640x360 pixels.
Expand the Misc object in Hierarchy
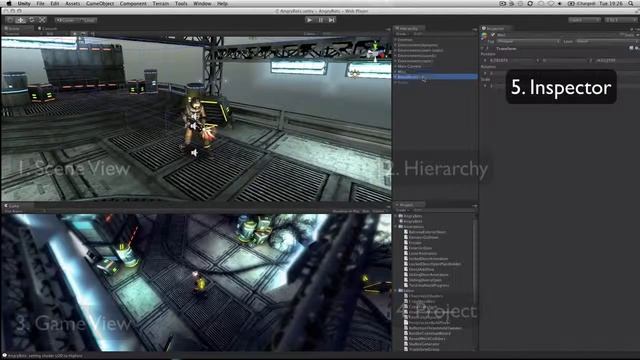point(396,71)
